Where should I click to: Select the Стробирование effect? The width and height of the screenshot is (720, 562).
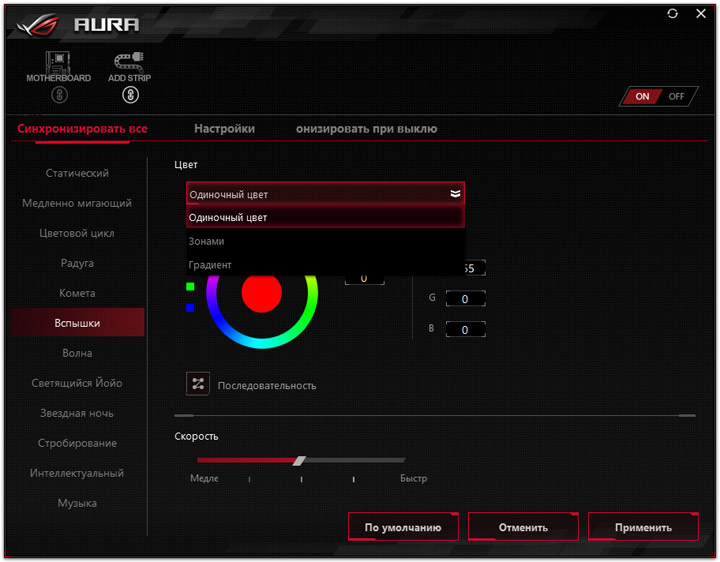77,443
